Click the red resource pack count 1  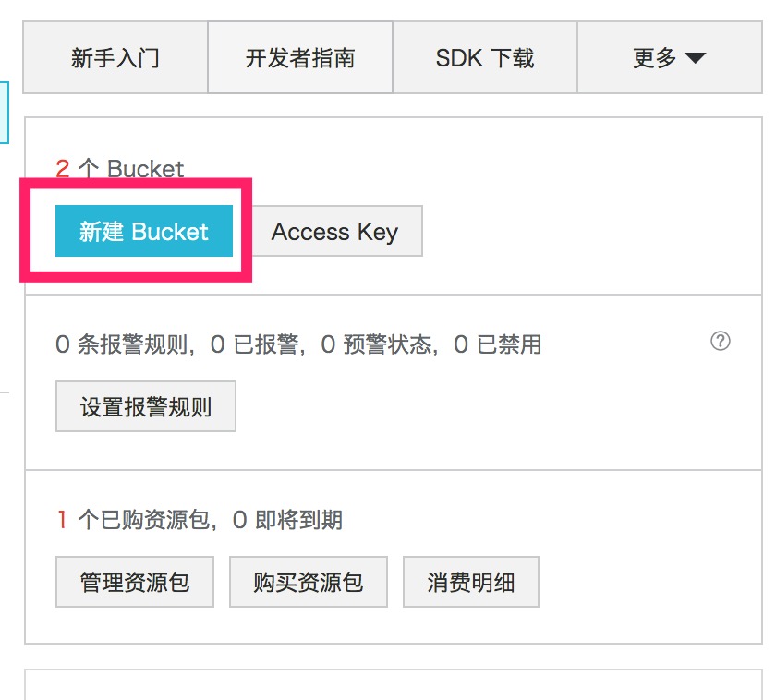62,519
